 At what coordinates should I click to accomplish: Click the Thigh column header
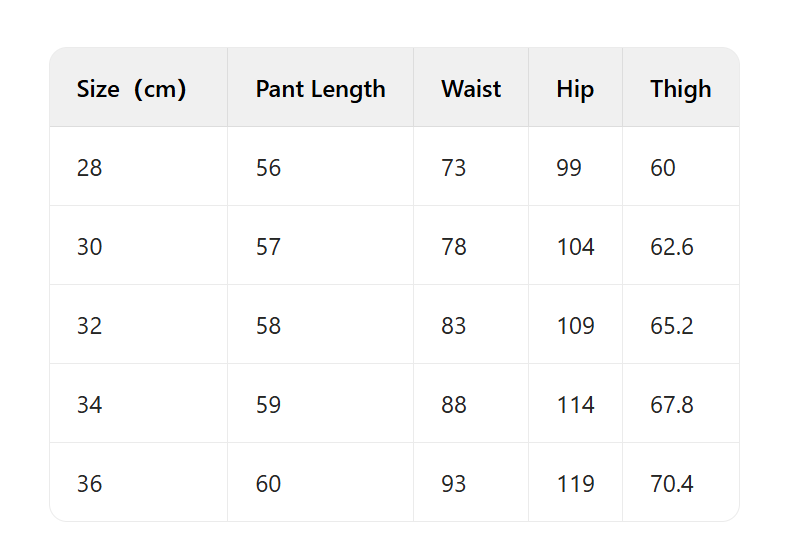coord(681,89)
